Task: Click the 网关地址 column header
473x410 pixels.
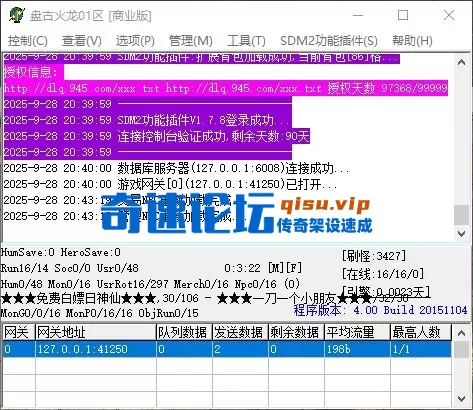Action: 96,332
